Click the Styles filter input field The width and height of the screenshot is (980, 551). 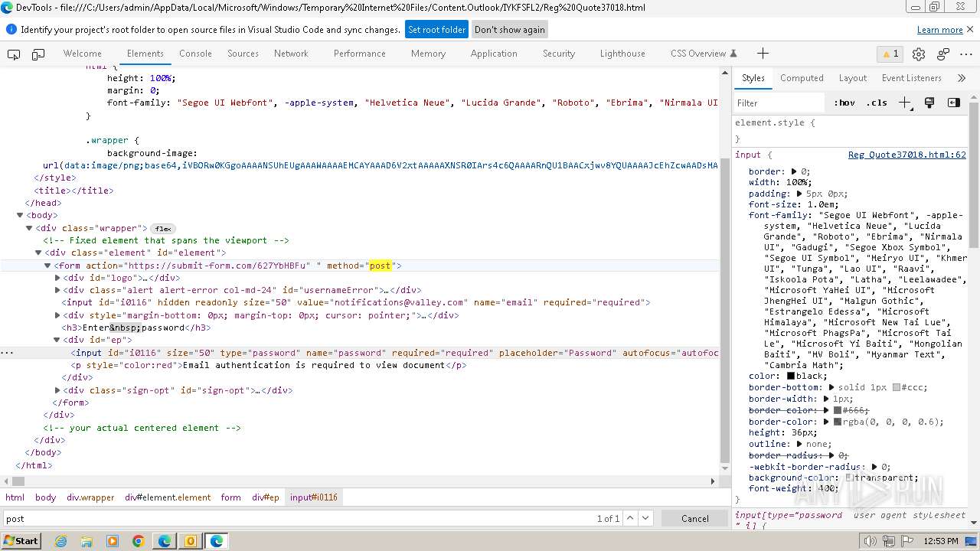click(x=781, y=103)
